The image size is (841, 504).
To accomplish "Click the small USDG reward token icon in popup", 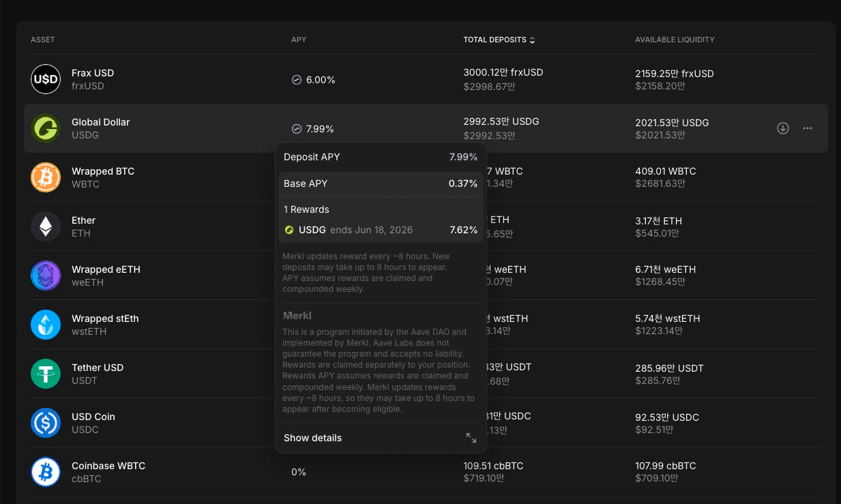I will (x=289, y=230).
